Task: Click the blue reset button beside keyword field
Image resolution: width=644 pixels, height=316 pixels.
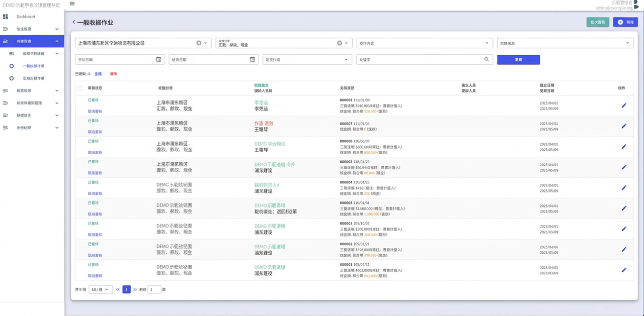Action: (x=518, y=59)
